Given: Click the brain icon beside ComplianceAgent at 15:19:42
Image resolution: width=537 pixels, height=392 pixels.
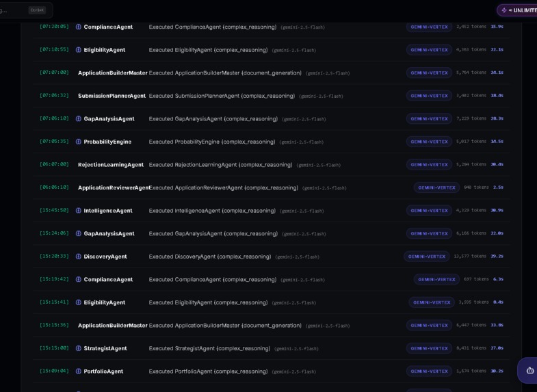Looking at the screenshot, I should (x=79, y=279).
